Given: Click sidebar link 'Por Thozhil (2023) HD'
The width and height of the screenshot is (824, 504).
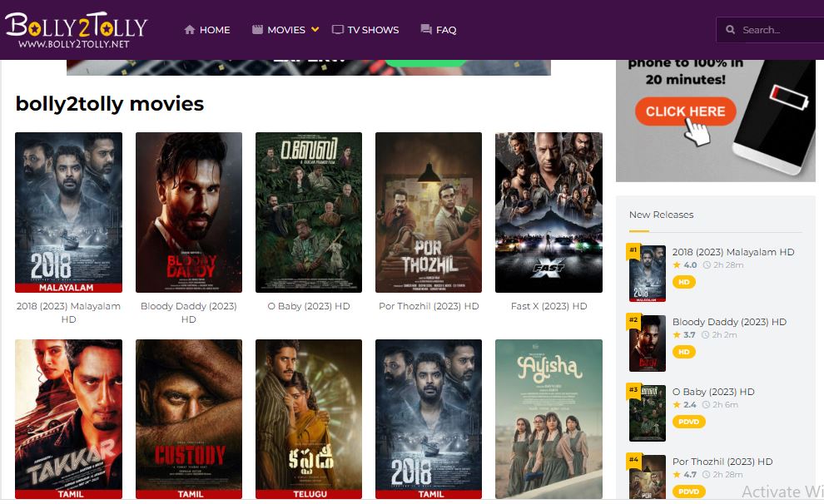Looking at the screenshot, I should point(722,462).
